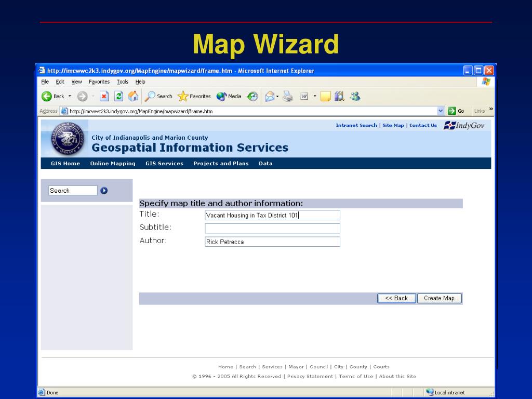532x399 pixels.
Task: Open the About this Site link
Action: click(397, 376)
